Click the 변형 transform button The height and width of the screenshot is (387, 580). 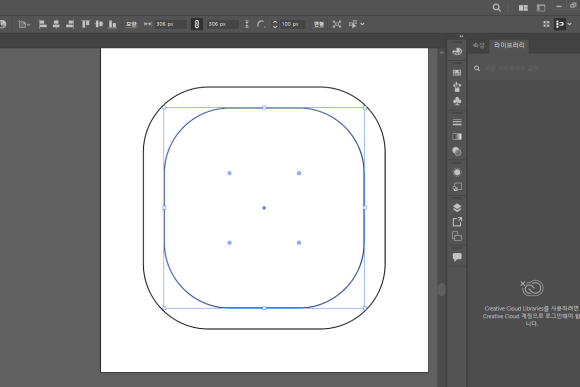click(x=318, y=24)
